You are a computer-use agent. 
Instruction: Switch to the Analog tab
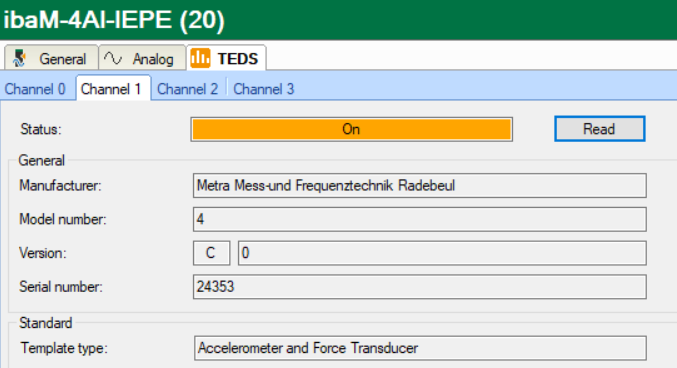click(142, 58)
